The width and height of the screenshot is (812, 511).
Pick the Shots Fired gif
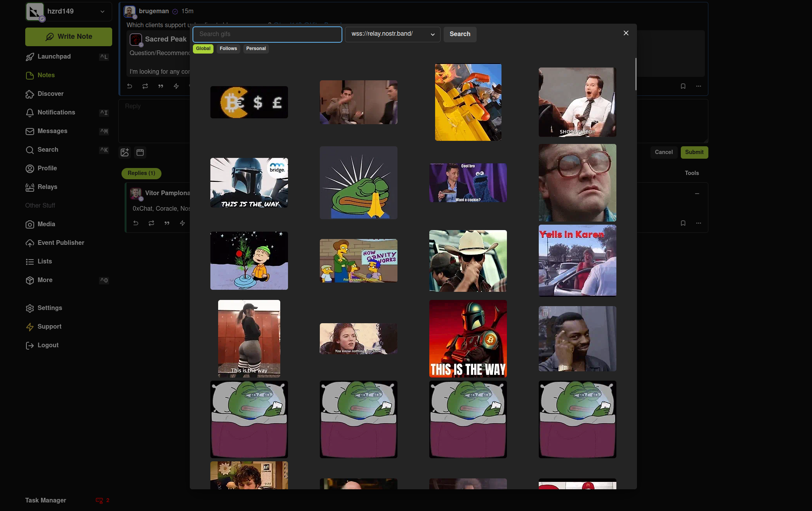577,102
